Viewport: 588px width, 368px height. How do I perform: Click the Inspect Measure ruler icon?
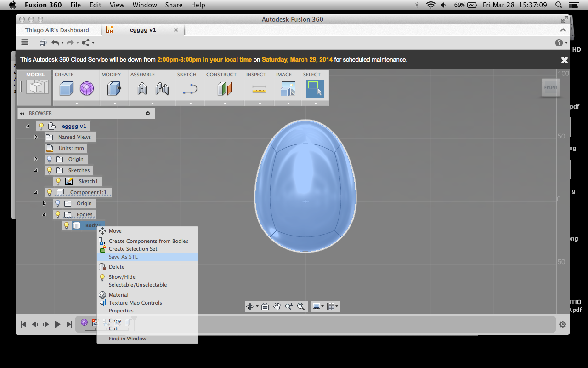pyautogui.click(x=259, y=89)
